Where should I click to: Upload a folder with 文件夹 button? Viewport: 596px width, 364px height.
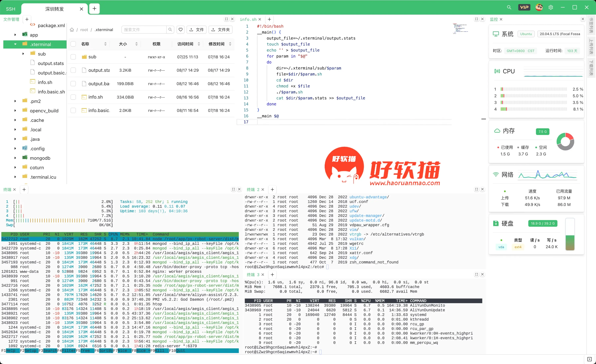point(220,30)
